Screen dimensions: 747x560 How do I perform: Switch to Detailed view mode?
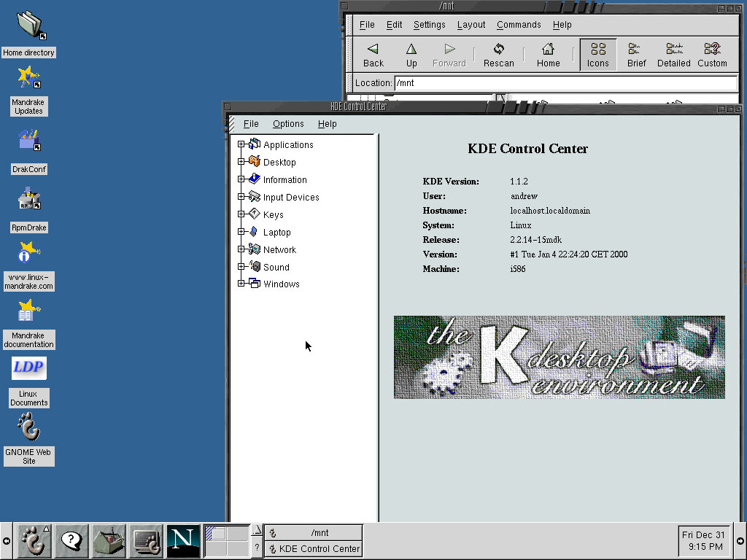pyautogui.click(x=673, y=53)
